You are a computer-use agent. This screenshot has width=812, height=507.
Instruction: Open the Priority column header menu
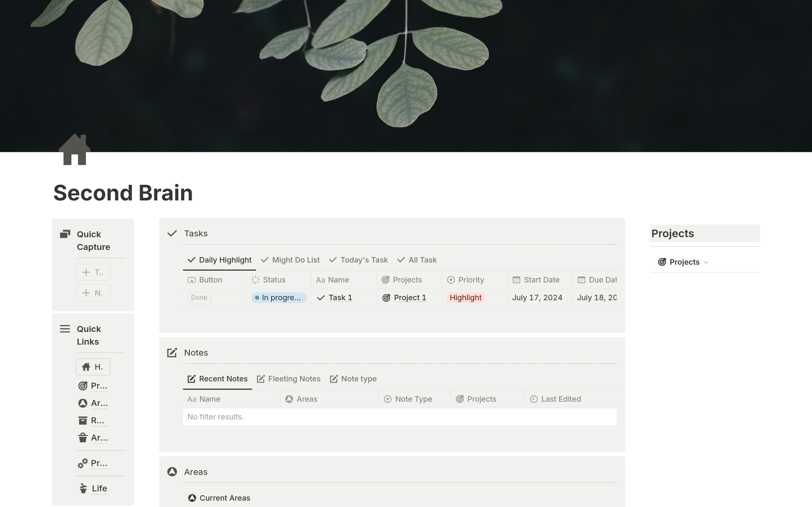471,280
